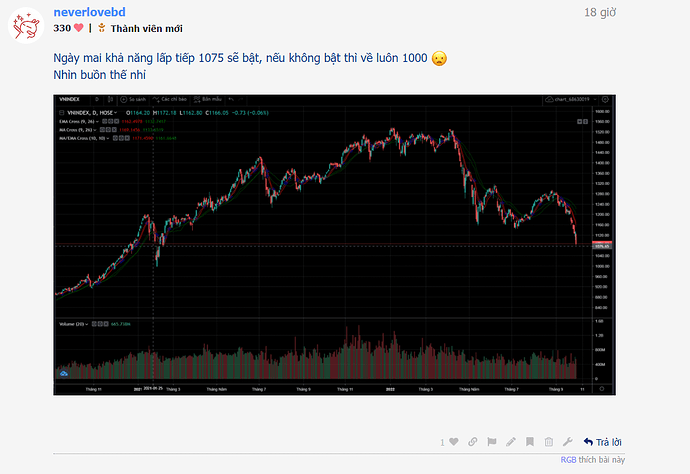Open post admin actions wrench icon
This screenshot has width=690, height=474.
point(567,441)
